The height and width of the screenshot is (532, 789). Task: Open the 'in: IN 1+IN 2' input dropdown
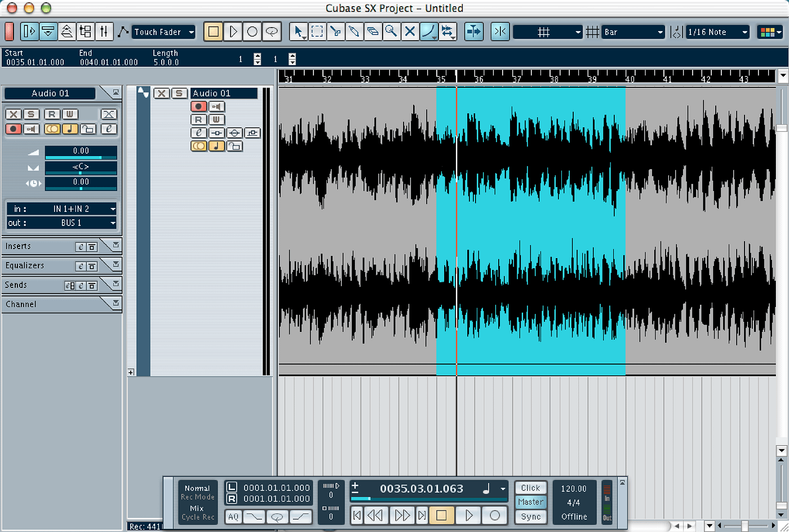tap(61, 209)
